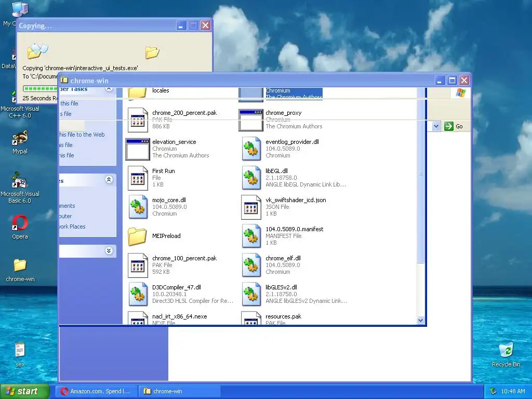The image size is (532, 399).
Task: Click the chrome-win window title bar
Action: (264, 81)
